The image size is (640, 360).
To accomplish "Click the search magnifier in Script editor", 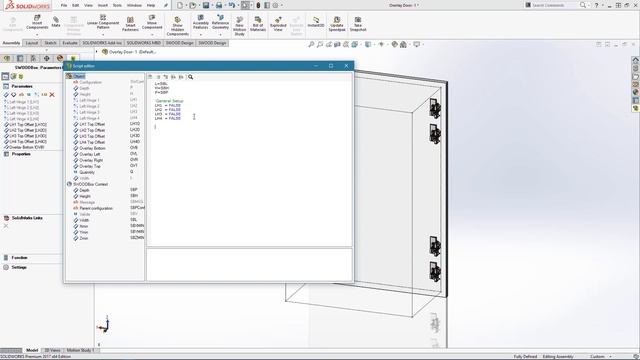I will (x=190, y=77).
